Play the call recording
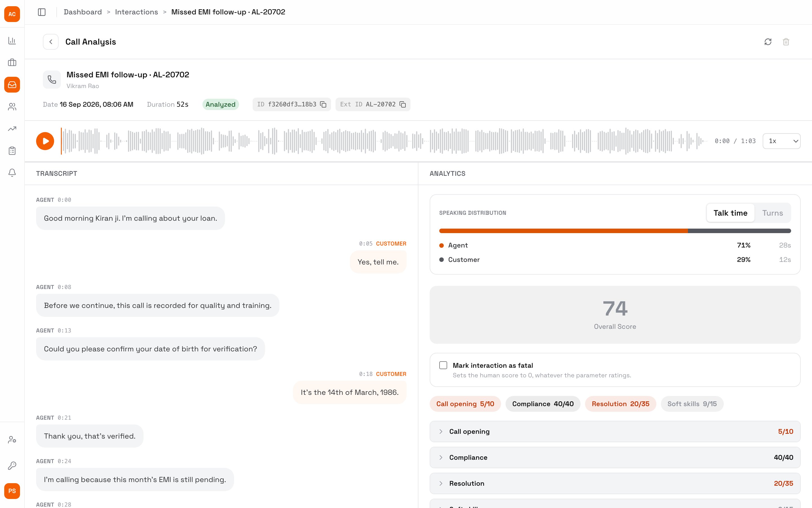This screenshot has height=508, width=812. pyautogui.click(x=45, y=141)
